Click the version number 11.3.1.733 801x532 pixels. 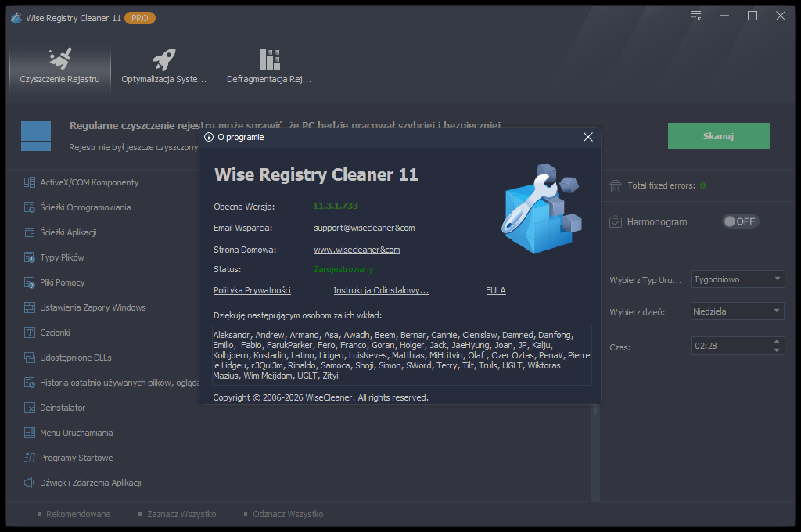tap(336, 206)
